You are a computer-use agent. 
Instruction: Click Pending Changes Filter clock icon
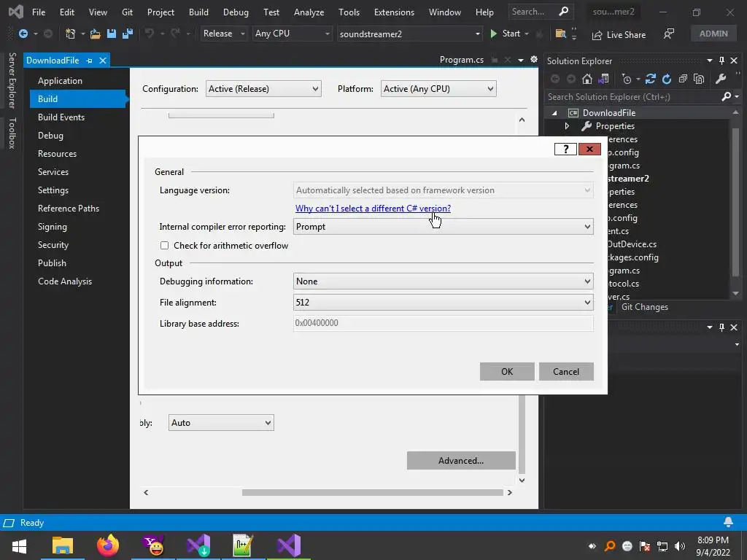tap(627, 79)
